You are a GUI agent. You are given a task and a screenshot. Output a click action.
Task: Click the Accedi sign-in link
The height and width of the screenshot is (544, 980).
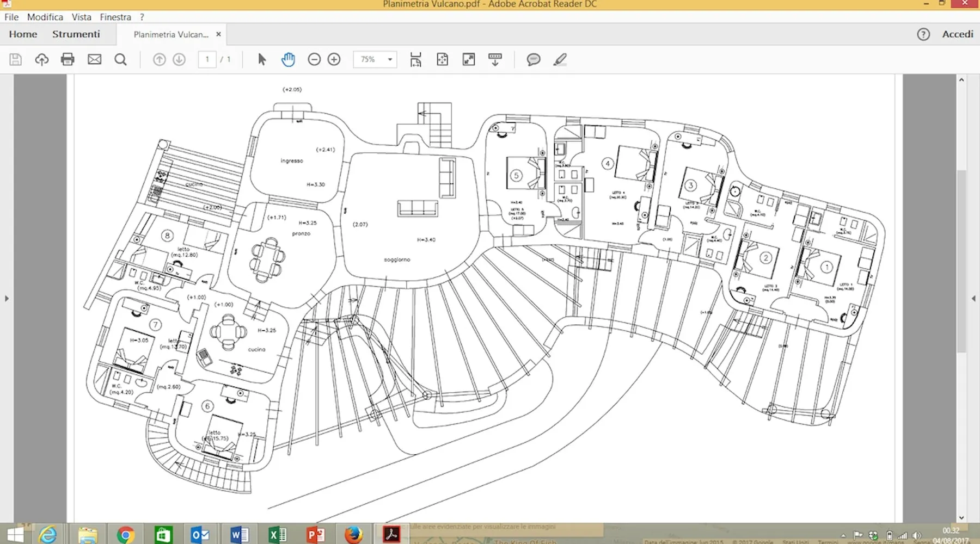point(957,34)
